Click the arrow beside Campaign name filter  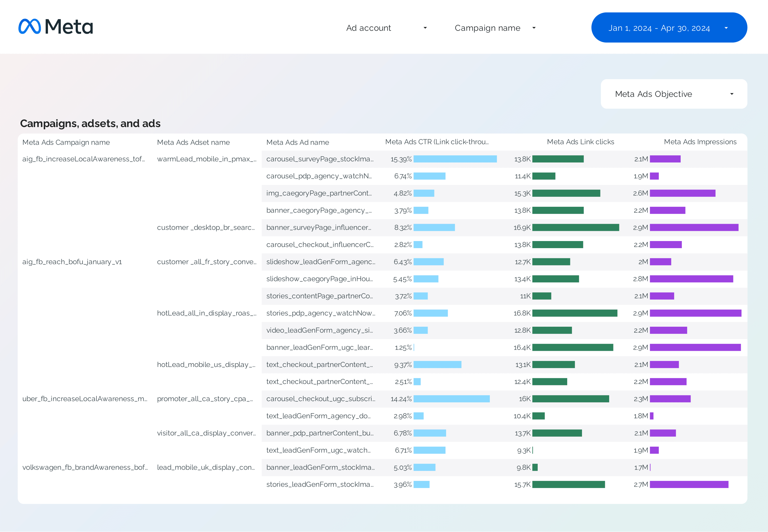(534, 28)
